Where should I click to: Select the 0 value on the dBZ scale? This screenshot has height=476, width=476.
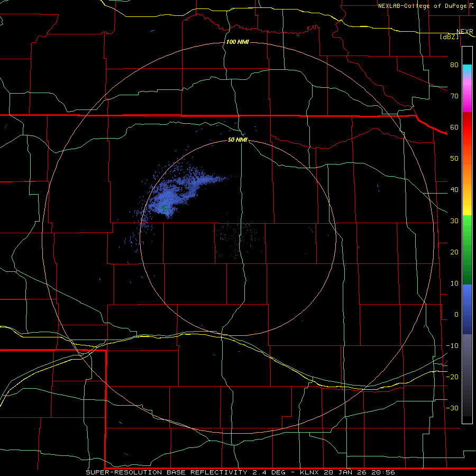pyautogui.click(x=456, y=315)
